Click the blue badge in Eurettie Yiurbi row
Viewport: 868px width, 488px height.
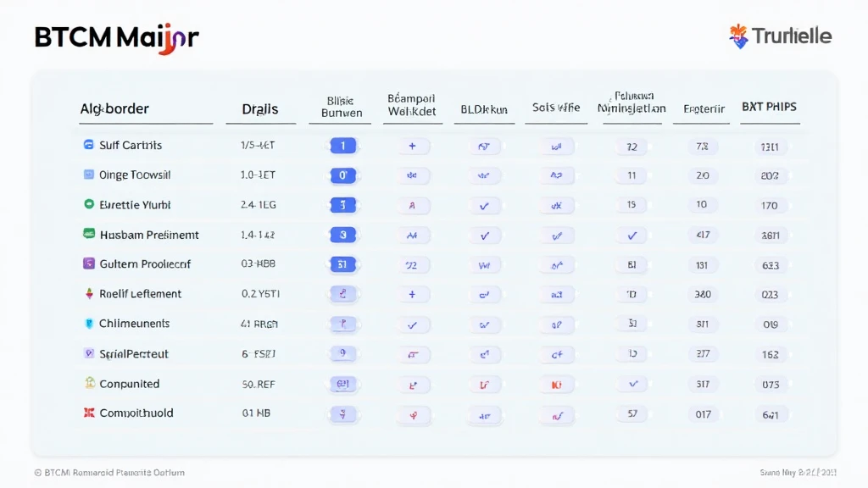click(x=342, y=205)
